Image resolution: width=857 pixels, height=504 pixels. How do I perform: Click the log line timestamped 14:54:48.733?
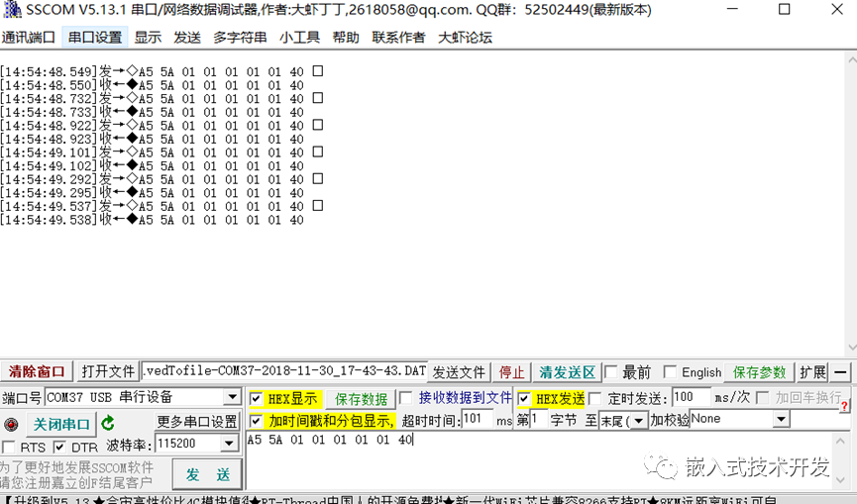152,112
